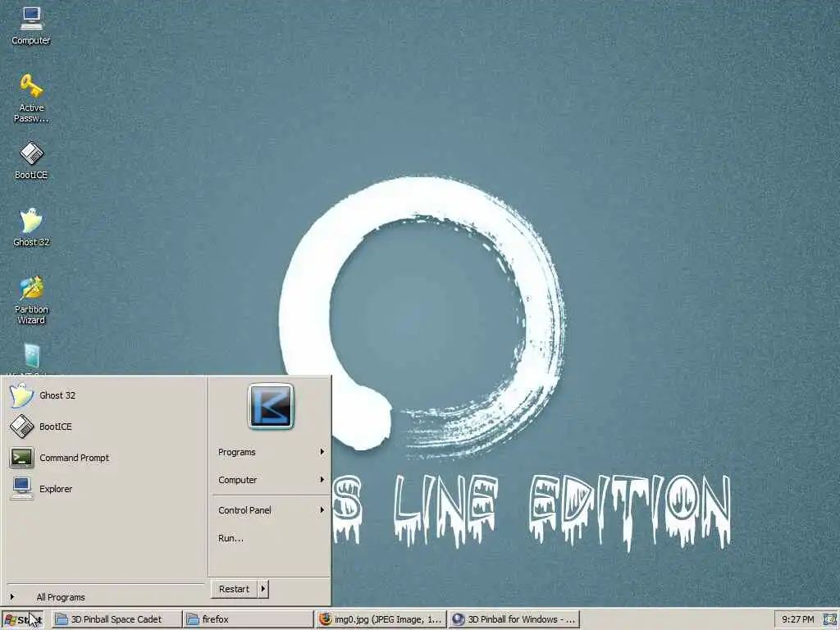Click the Explorer icon in Start menu
The image size is (840, 630).
coord(21,489)
